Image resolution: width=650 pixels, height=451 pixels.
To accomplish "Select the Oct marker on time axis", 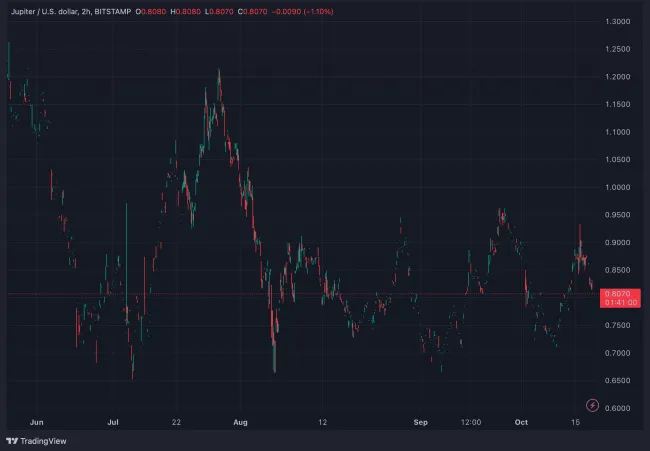I will coord(521,423).
